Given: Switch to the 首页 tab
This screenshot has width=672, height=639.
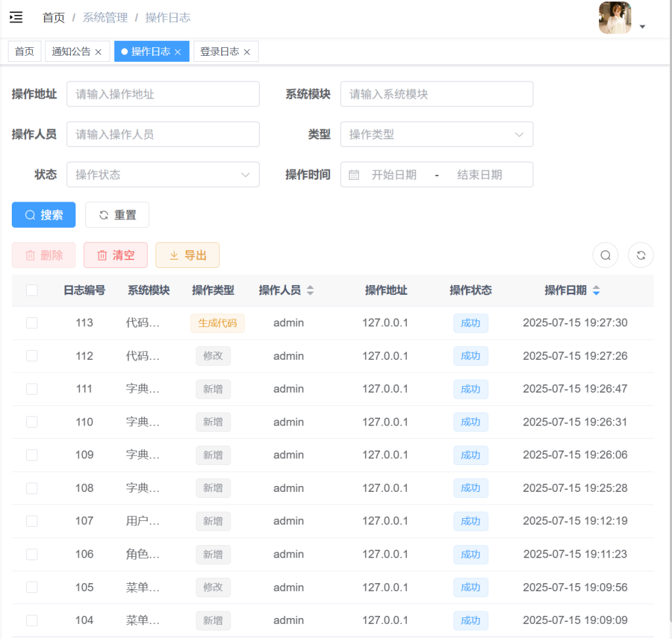Looking at the screenshot, I should point(24,52).
